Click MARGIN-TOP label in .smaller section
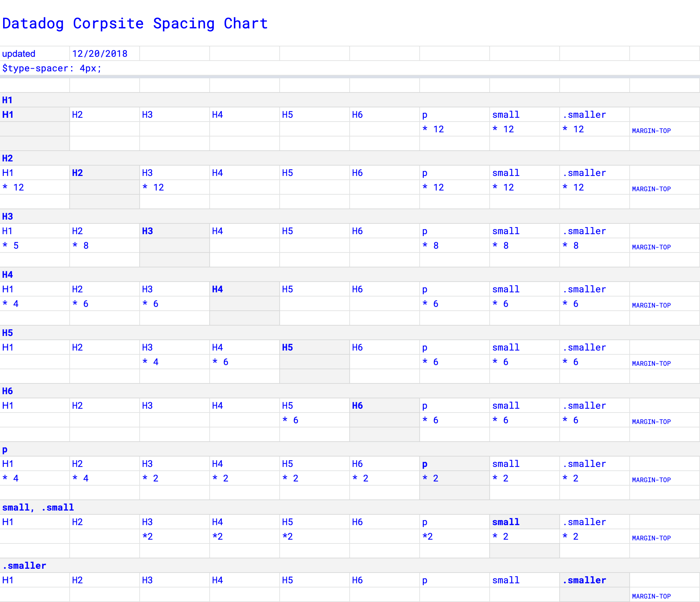 coord(651,596)
